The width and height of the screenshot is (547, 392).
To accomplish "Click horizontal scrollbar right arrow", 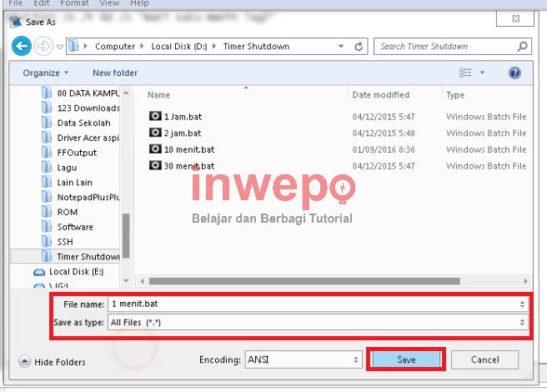I will click(x=525, y=281).
